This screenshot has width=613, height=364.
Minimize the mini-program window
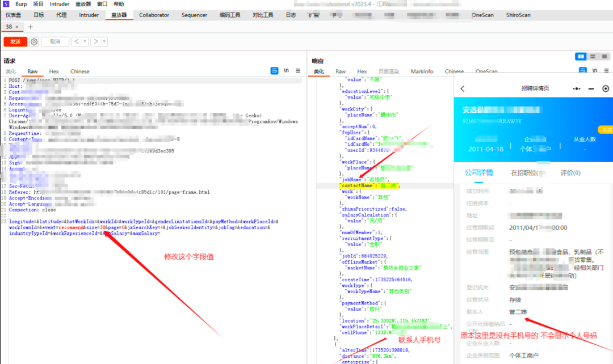click(x=591, y=88)
